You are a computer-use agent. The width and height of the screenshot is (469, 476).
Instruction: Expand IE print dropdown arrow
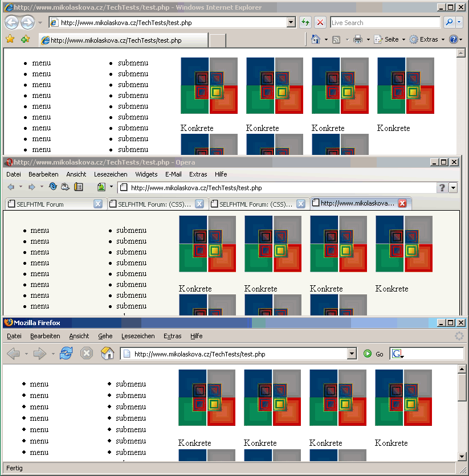tap(368, 40)
